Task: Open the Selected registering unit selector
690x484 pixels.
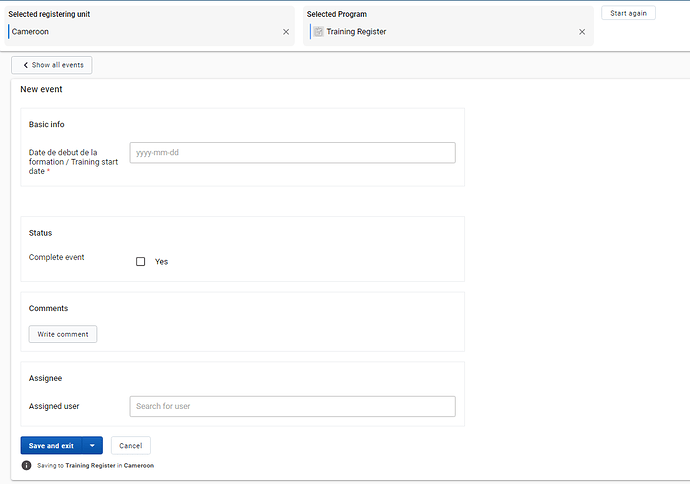Action: coord(140,32)
